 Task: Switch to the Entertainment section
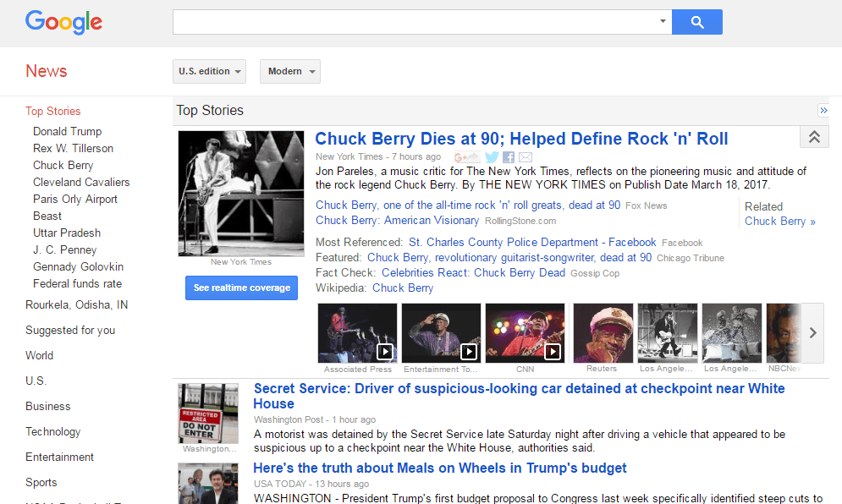(59, 457)
